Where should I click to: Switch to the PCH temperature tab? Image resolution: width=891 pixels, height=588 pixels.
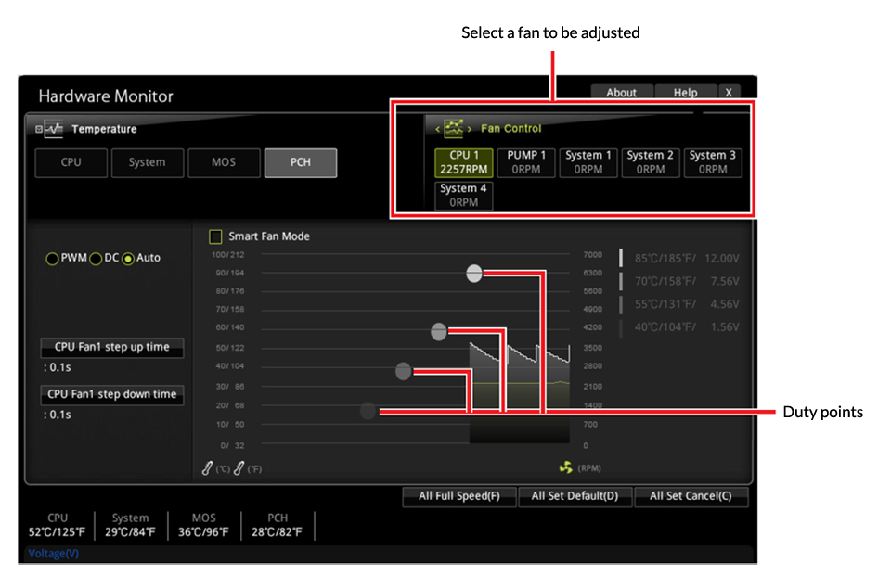[300, 162]
